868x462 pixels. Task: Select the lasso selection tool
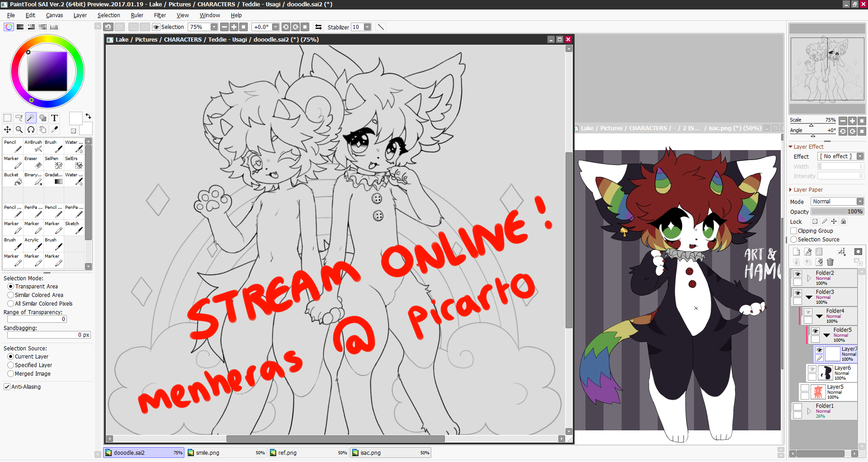tap(19, 118)
